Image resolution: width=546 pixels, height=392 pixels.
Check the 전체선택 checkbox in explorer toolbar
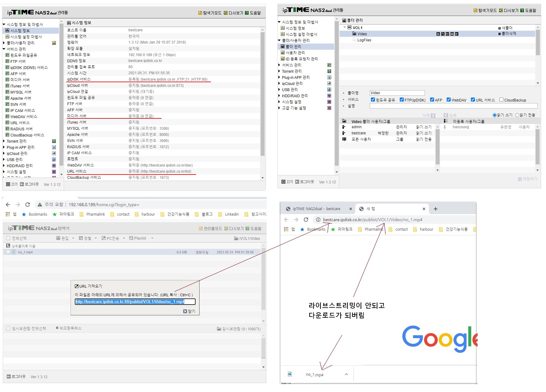(x=8, y=238)
